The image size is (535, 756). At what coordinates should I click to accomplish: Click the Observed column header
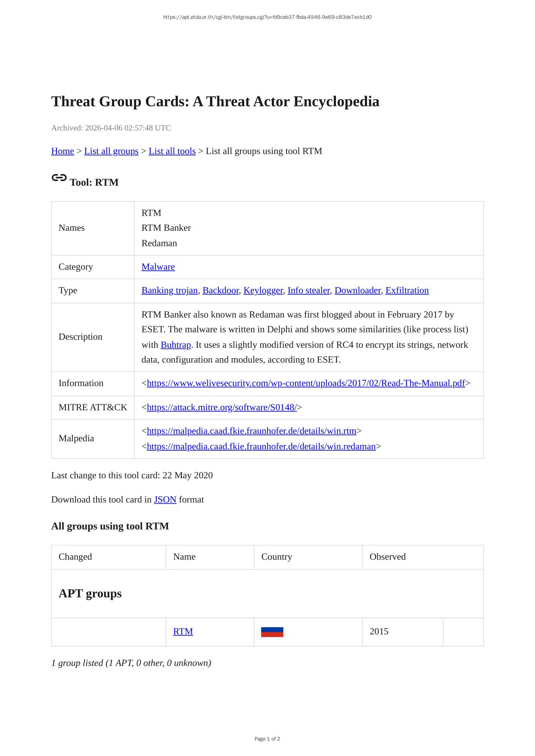click(387, 557)
